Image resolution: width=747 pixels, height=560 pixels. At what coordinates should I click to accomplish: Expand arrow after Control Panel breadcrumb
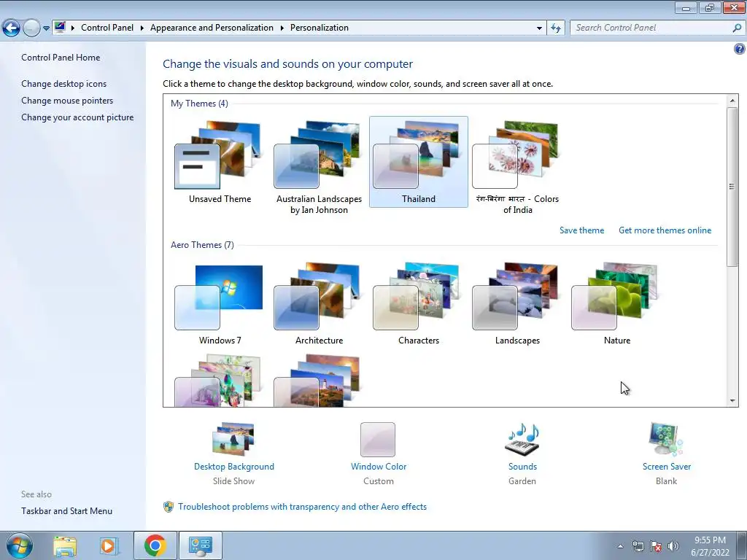tap(142, 28)
